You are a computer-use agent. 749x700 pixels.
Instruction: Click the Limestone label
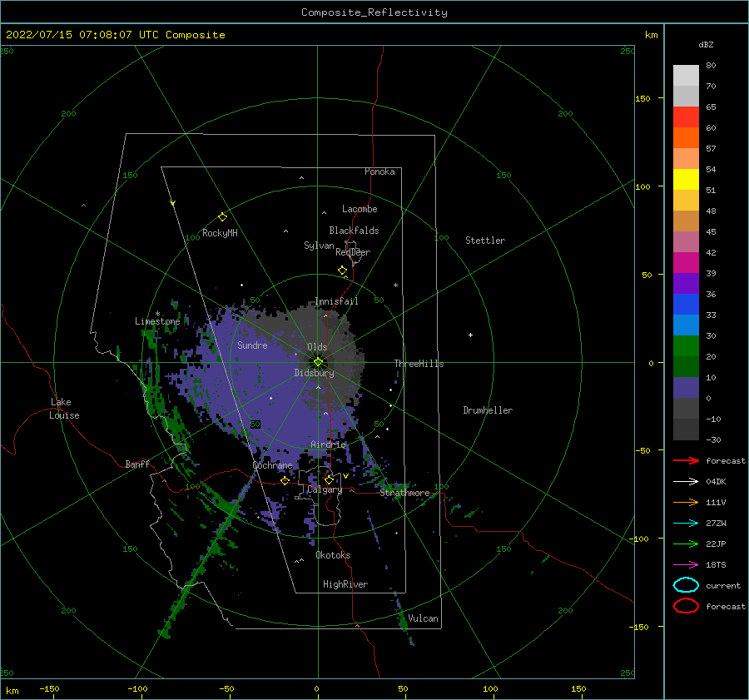click(157, 321)
